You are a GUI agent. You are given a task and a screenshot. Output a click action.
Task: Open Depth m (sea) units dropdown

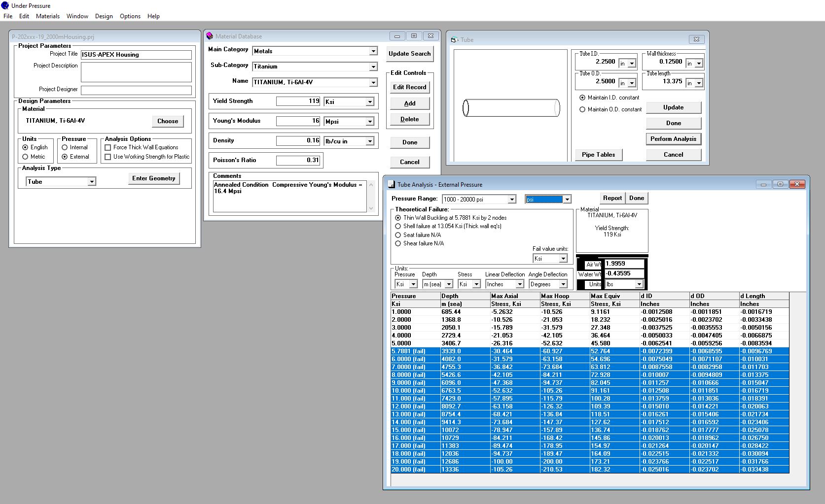[449, 284]
